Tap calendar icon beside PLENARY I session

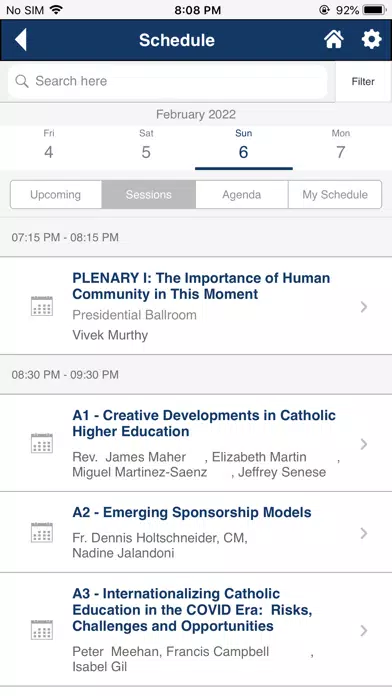(x=42, y=306)
